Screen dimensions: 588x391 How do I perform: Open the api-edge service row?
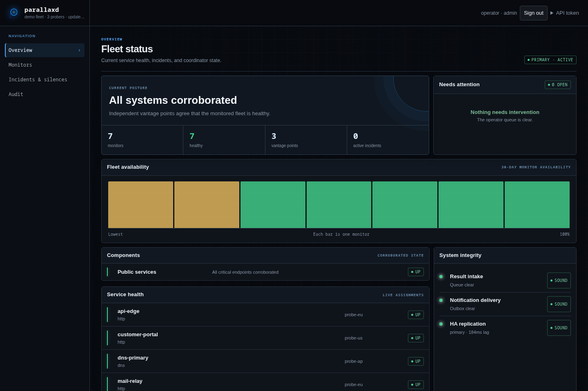(x=265, y=315)
